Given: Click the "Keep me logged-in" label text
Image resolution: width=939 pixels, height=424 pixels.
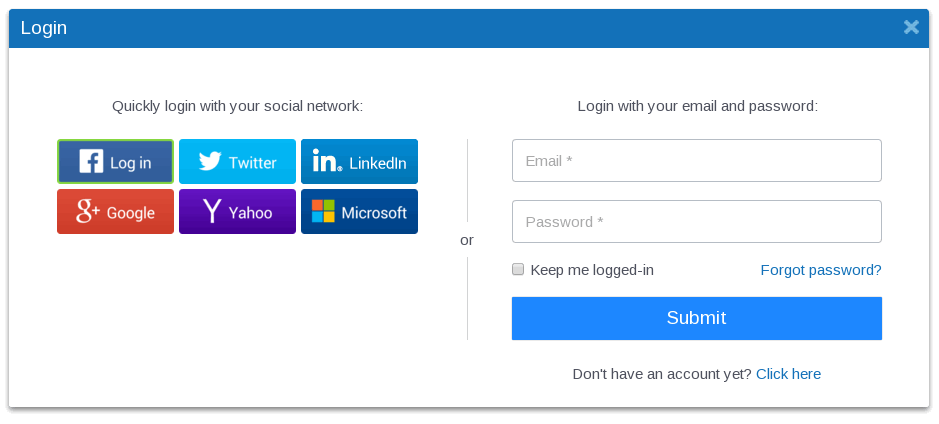Looking at the screenshot, I should click(x=592, y=270).
